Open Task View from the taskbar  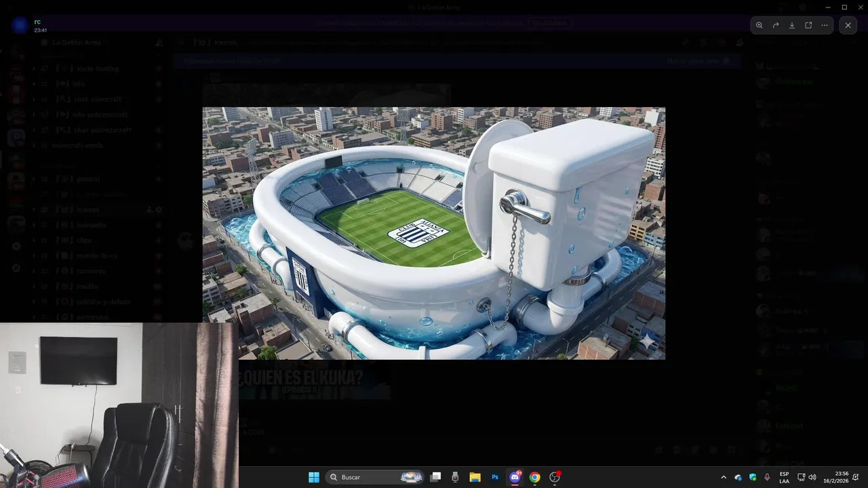435,477
